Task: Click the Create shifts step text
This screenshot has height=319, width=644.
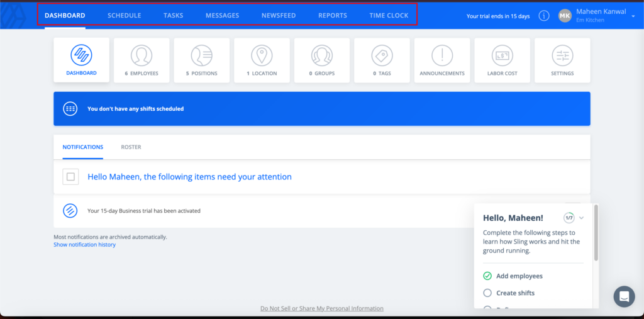Action: [516, 293]
